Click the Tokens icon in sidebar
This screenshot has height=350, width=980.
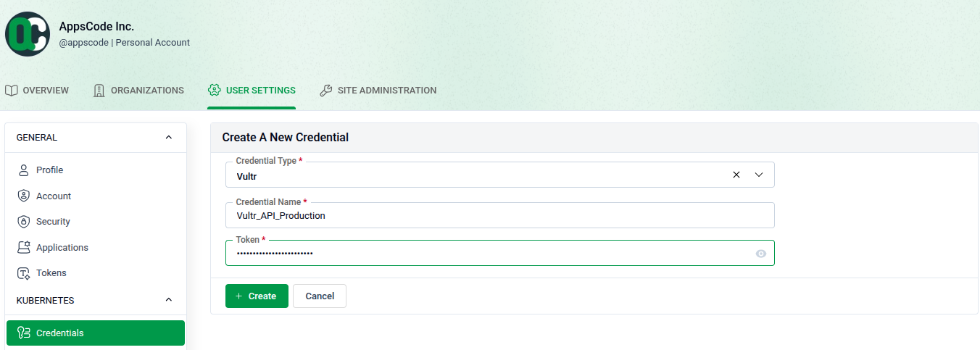(23, 273)
